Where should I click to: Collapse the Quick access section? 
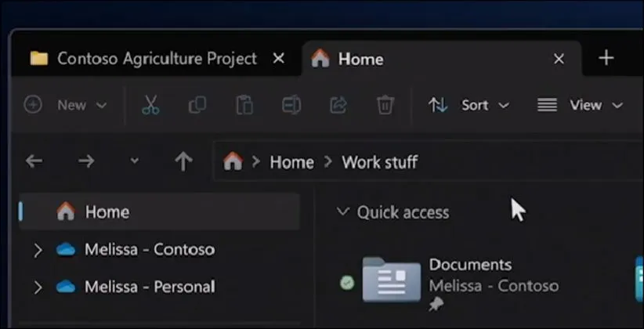[342, 211]
